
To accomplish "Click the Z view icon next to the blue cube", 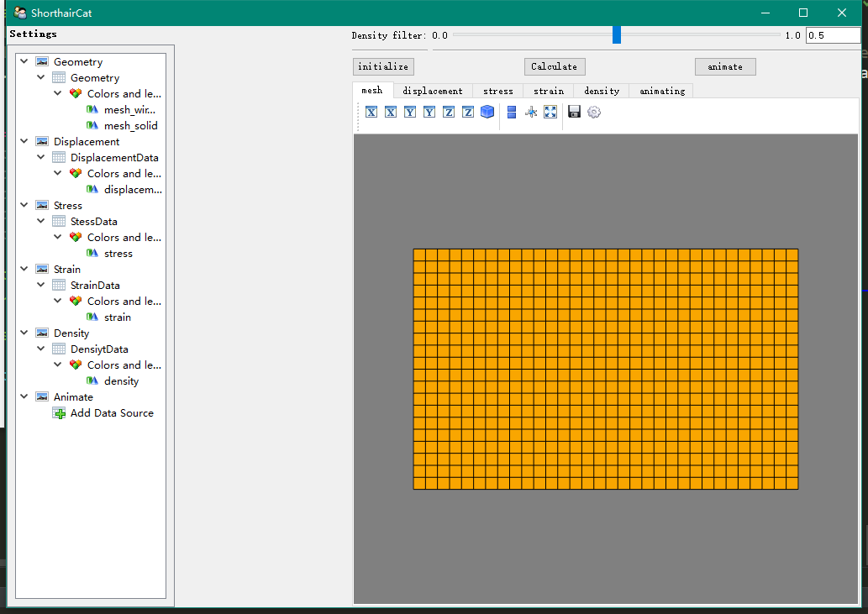I will click(468, 113).
